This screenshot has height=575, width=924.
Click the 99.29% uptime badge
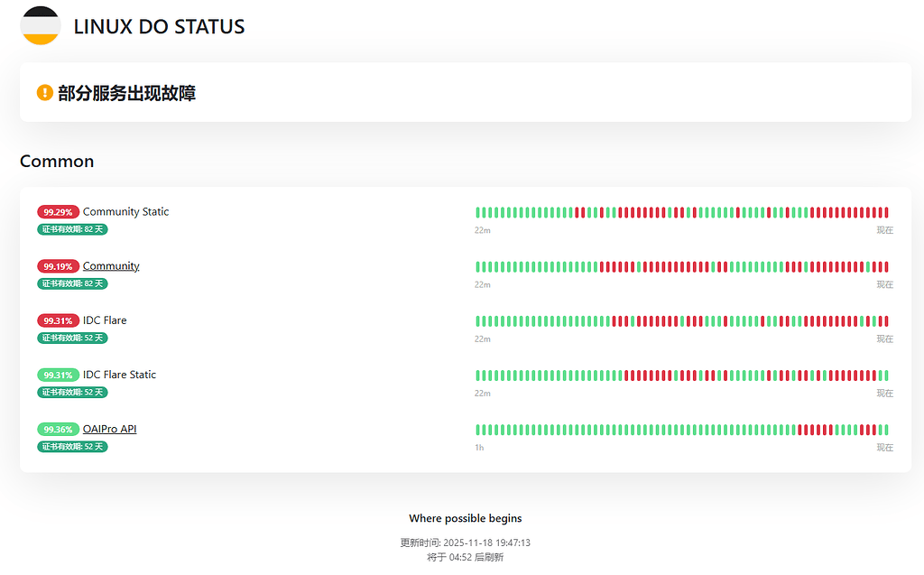(x=58, y=212)
